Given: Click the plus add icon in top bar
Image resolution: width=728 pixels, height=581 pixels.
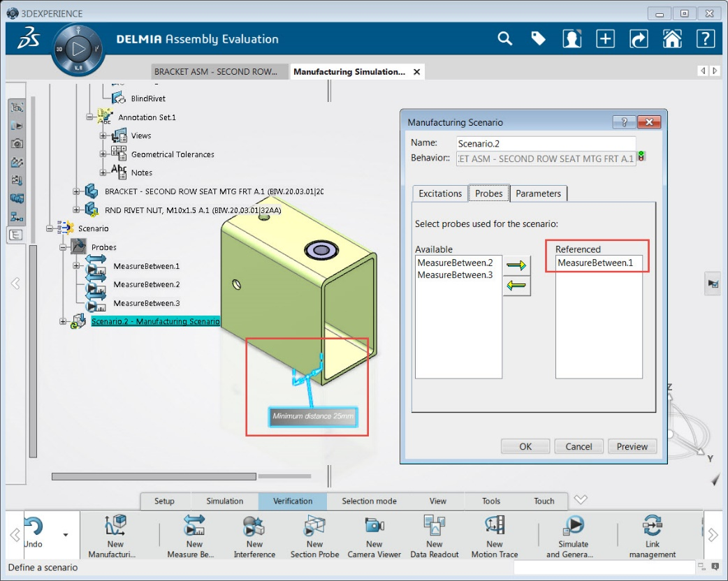Looking at the screenshot, I should (x=606, y=38).
